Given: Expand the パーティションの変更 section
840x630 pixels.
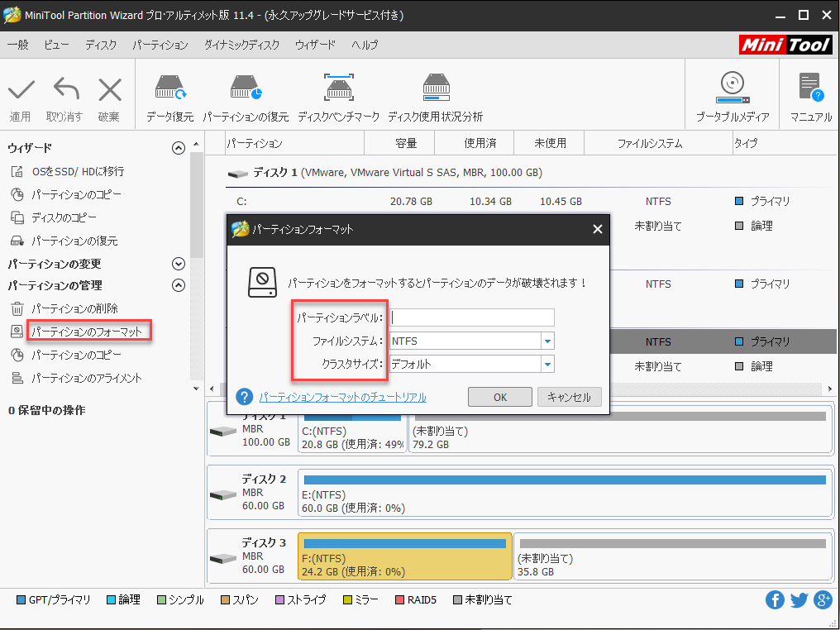Looking at the screenshot, I should coord(179,264).
